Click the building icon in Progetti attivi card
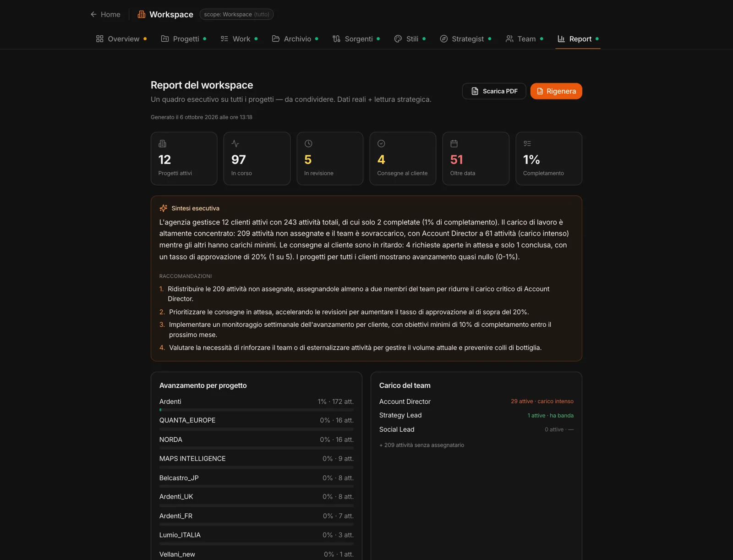This screenshot has width=733, height=560. [162, 143]
